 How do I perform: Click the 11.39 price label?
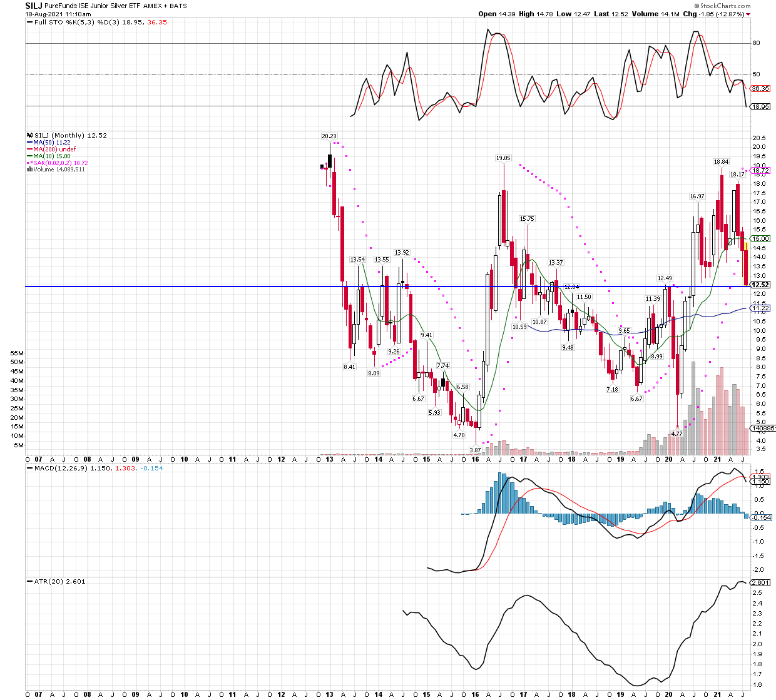(x=653, y=299)
